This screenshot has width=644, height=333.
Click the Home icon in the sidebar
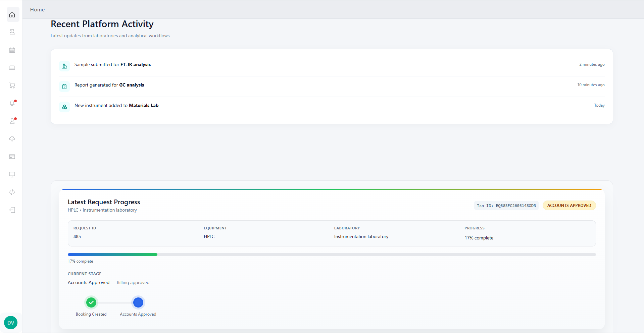pos(12,15)
